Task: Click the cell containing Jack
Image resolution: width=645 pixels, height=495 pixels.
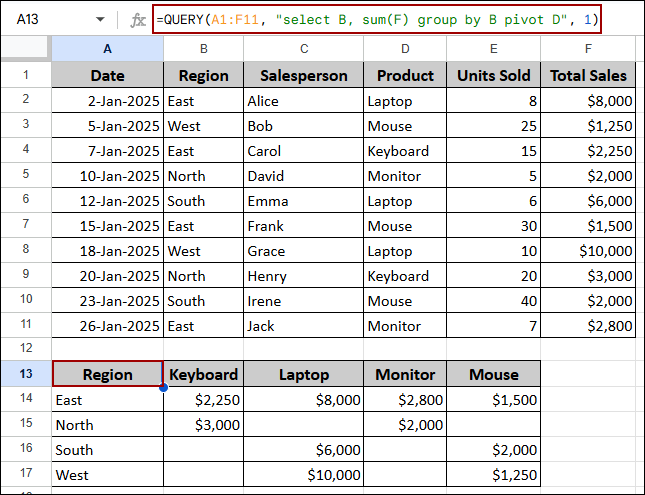Action: point(304,326)
